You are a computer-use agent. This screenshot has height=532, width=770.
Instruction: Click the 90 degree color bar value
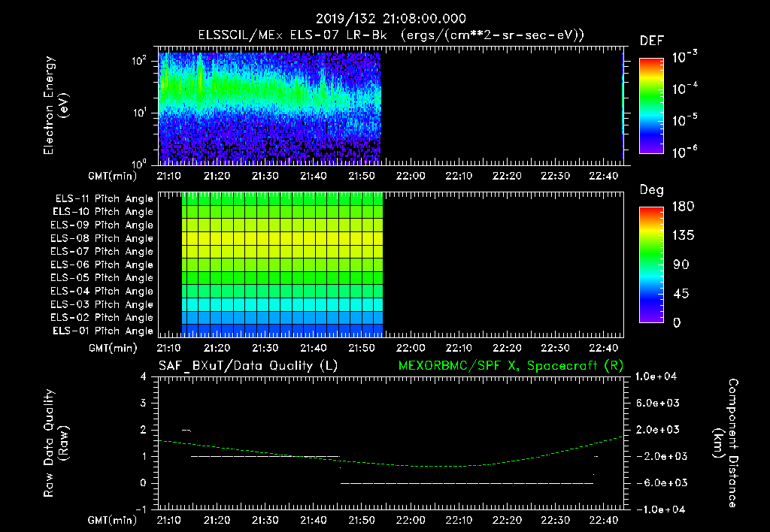click(x=681, y=265)
